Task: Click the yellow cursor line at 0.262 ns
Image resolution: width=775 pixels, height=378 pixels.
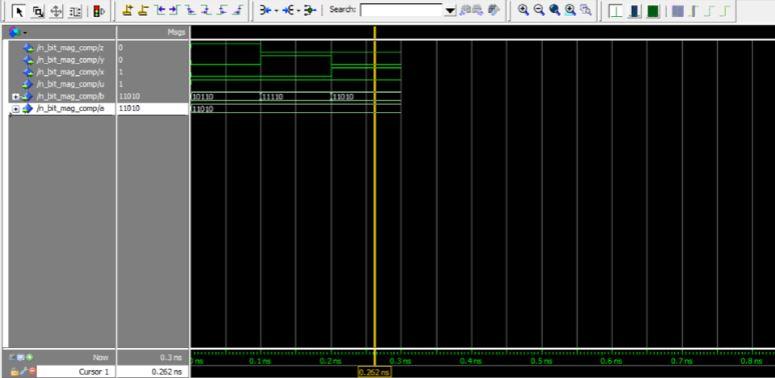Action: click(375, 198)
